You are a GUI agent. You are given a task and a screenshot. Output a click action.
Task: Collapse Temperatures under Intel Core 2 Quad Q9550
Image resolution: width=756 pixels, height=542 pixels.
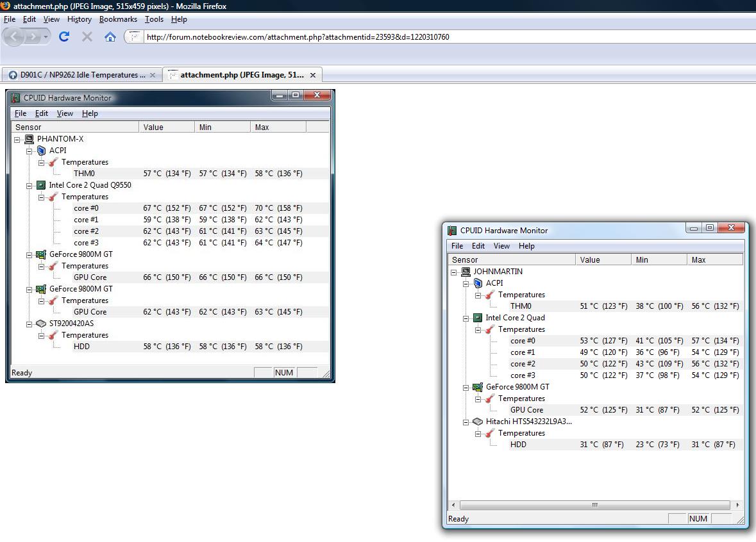pos(41,197)
